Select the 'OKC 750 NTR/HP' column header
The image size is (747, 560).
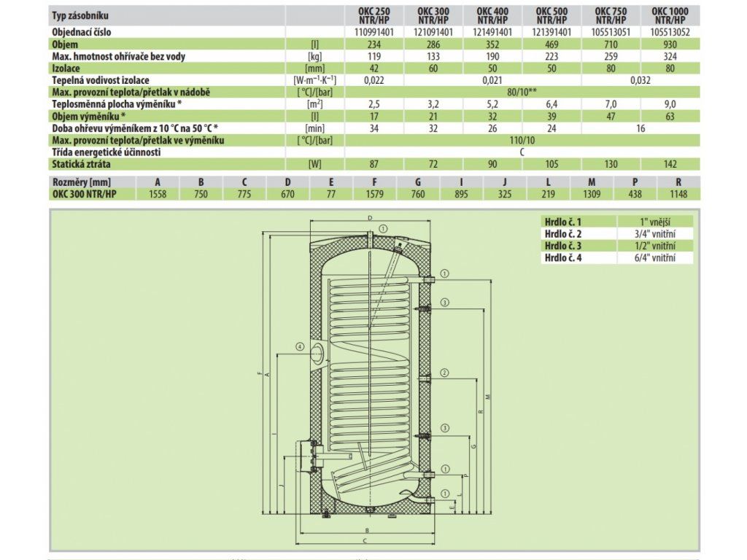(611, 16)
